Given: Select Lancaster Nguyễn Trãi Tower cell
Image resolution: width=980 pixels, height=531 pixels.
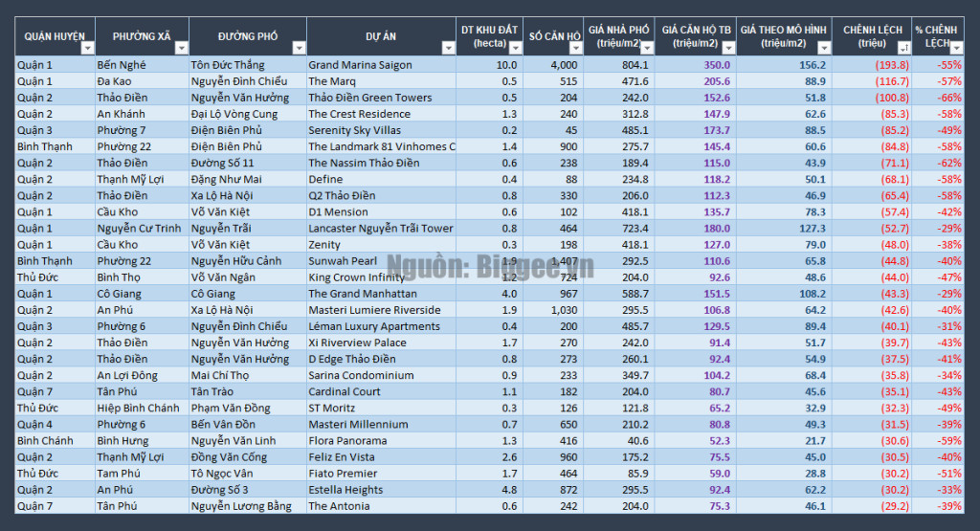Looking at the screenshot, I should tap(381, 228).
